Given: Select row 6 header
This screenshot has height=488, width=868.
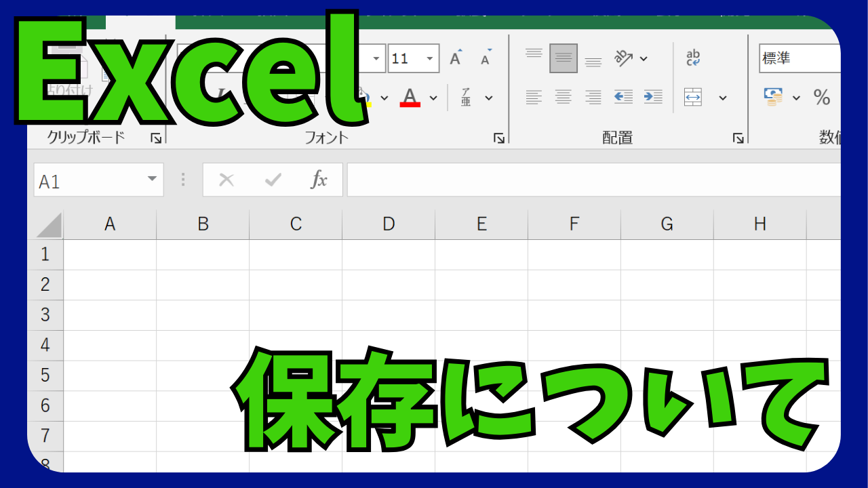Looking at the screenshot, I should pos(45,405).
